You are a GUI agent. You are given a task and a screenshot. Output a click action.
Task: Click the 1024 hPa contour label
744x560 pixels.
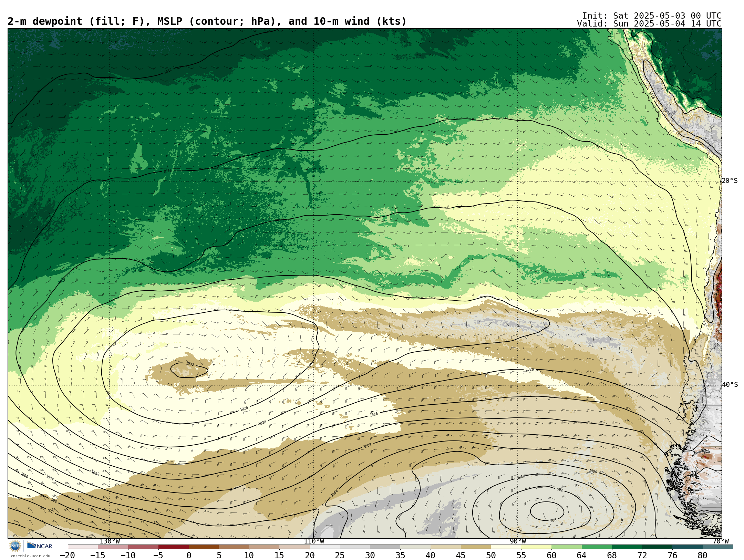[262, 423]
